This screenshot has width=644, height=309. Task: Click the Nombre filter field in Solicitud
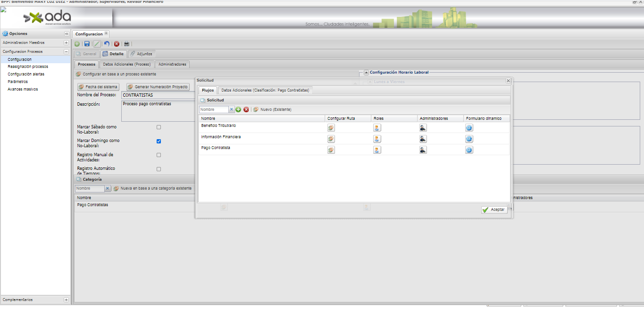[214, 109]
